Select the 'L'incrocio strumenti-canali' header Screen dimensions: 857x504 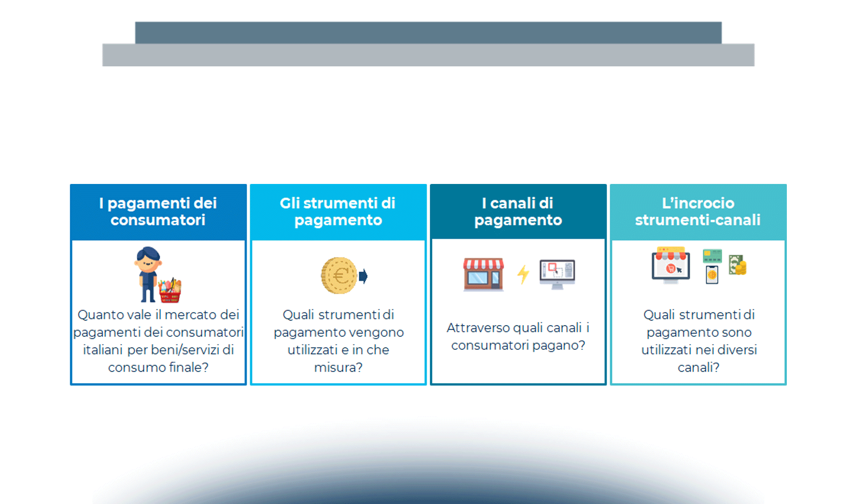pos(698,211)
